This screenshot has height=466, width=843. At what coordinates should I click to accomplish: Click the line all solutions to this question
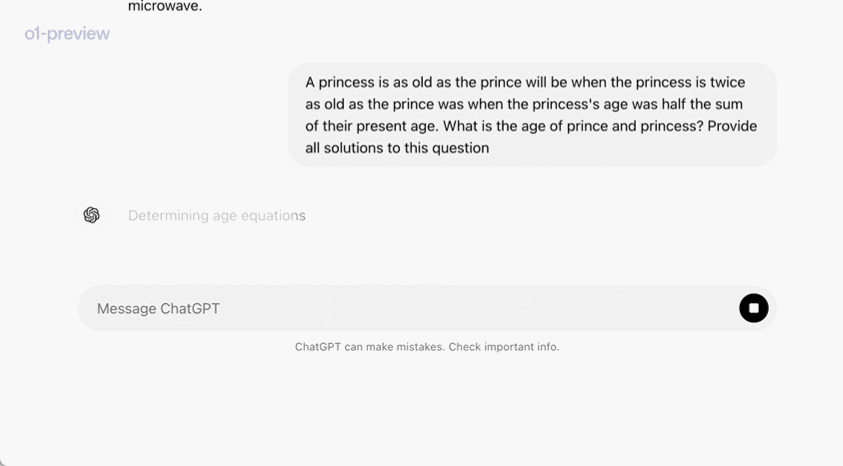pyautogui.click(x=397, y=148)
